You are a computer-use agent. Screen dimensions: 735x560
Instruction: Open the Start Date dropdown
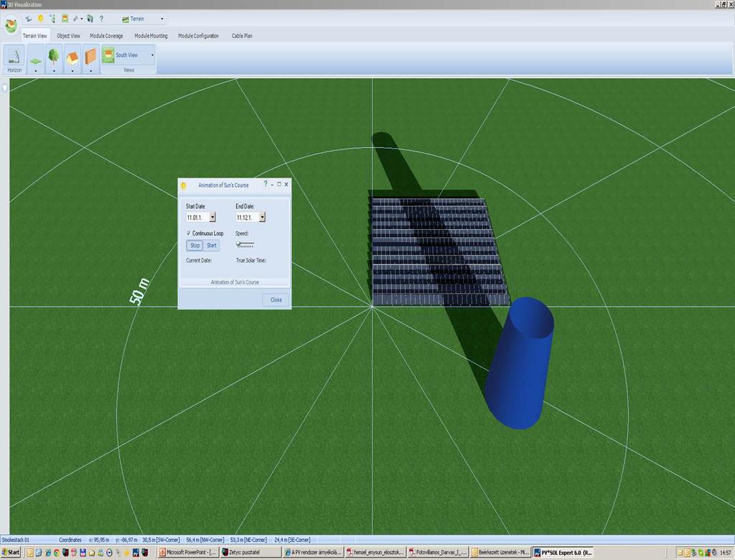(x=212, y=217)
